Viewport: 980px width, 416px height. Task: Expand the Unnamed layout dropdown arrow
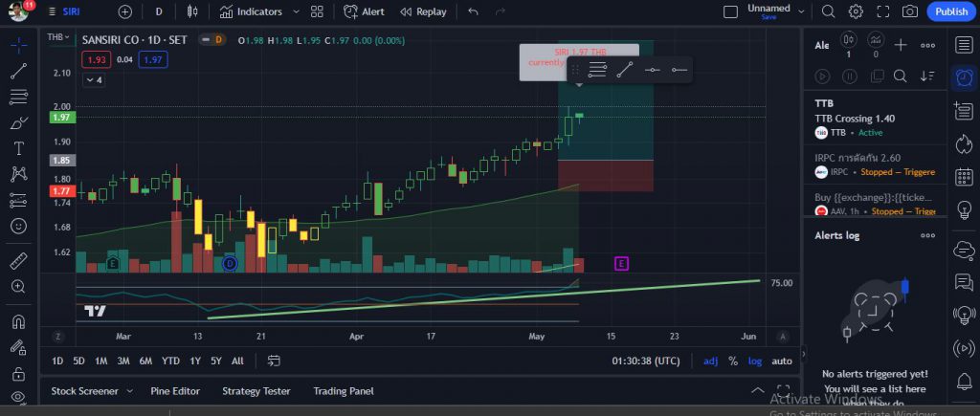click(801, 11)
